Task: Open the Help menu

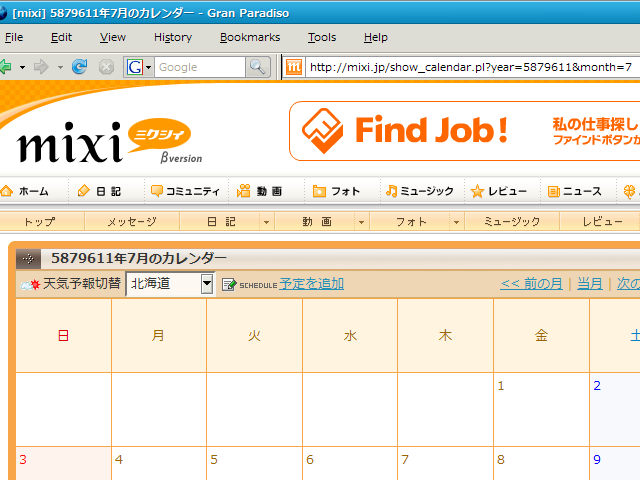Action: point(376,38)
